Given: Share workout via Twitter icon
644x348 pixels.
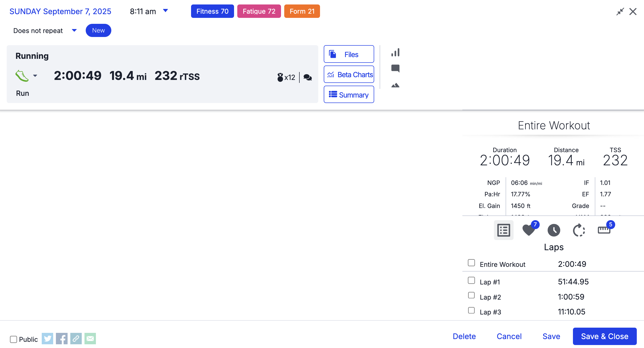Looking at the screenshot, I should click(x=47, y=339).
